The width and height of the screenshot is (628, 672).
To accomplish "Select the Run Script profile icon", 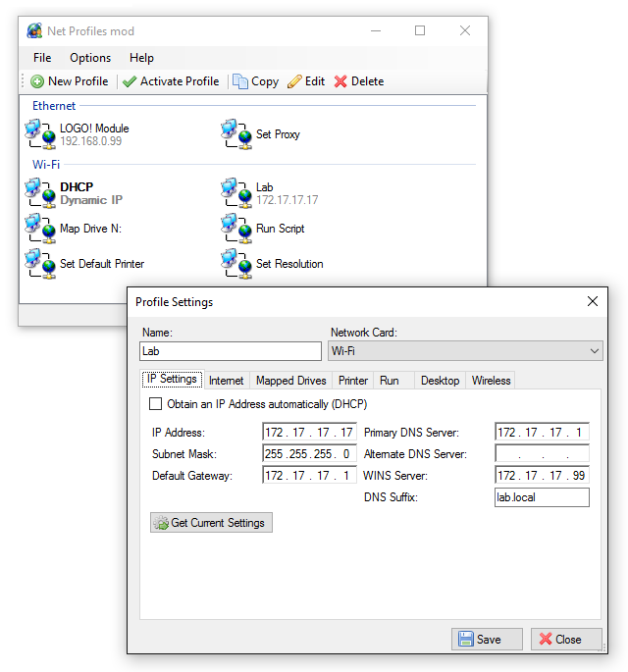I will coord(236,229).
